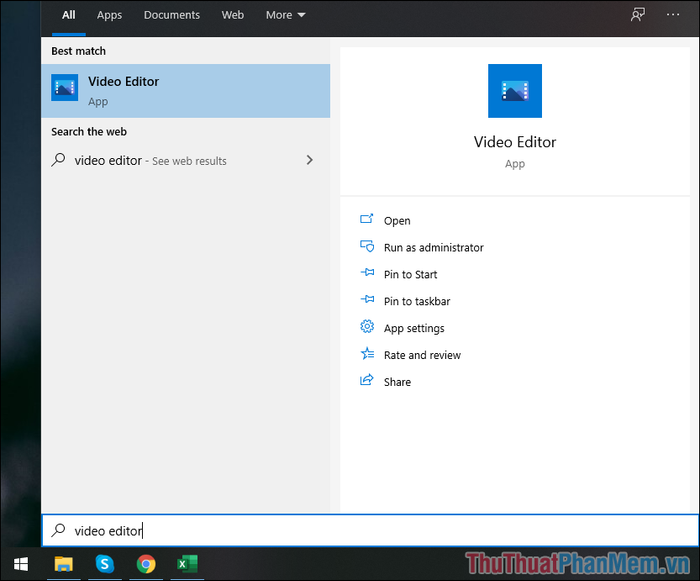Image resolution: width=700 pixels, height=581 pixels.
Task: Expand the More dropdown
Action: click(286, 15)
